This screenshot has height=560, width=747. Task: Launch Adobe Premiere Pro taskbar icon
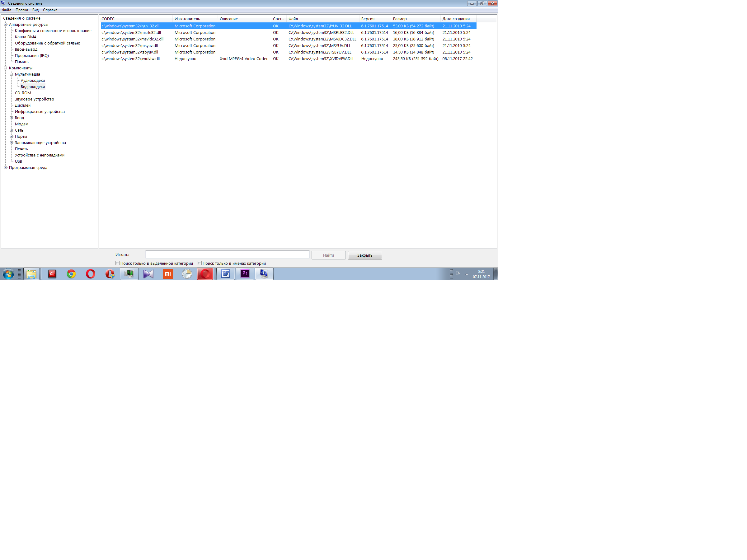click(x=245, y=274)
